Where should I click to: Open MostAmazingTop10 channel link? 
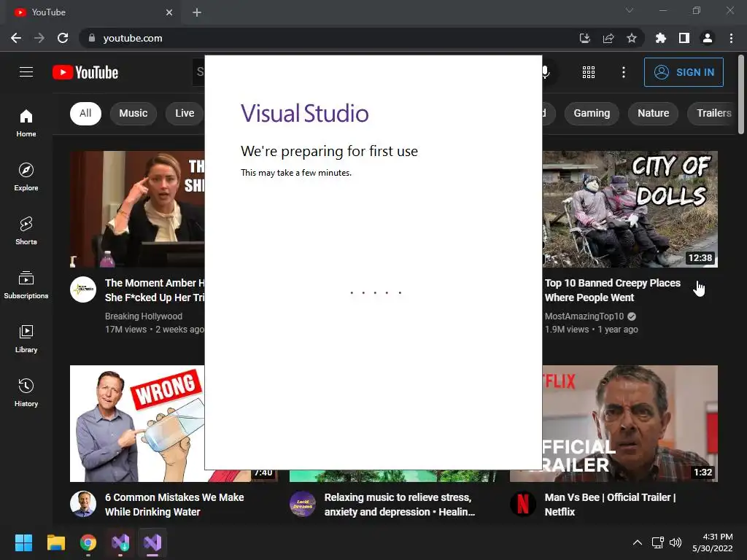[584, 316]
